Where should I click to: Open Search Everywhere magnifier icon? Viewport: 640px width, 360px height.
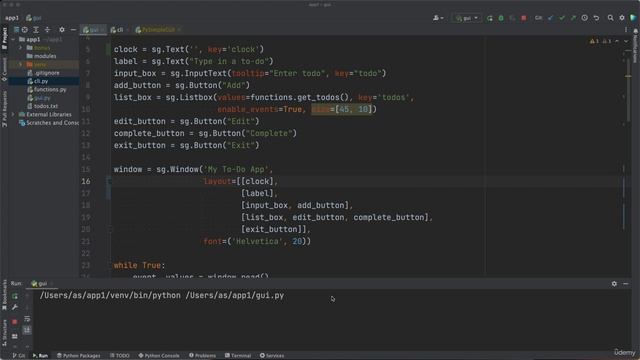pyautogui.click(x=610, y=18)
